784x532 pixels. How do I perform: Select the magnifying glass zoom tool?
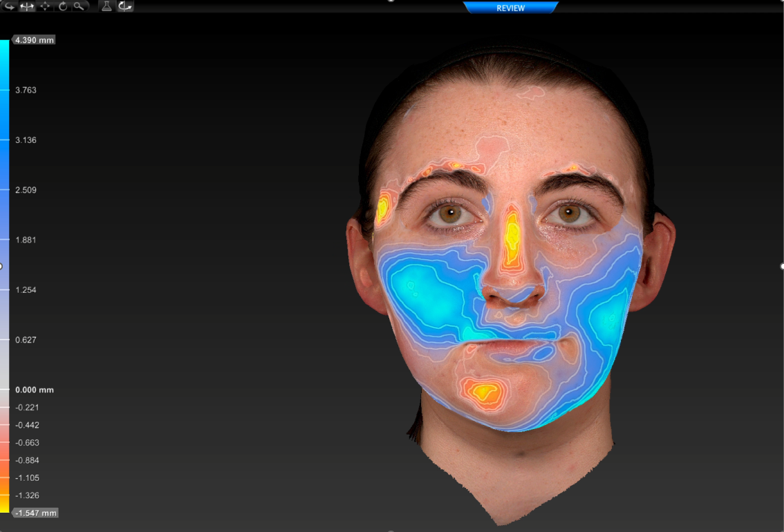point(80,6)
